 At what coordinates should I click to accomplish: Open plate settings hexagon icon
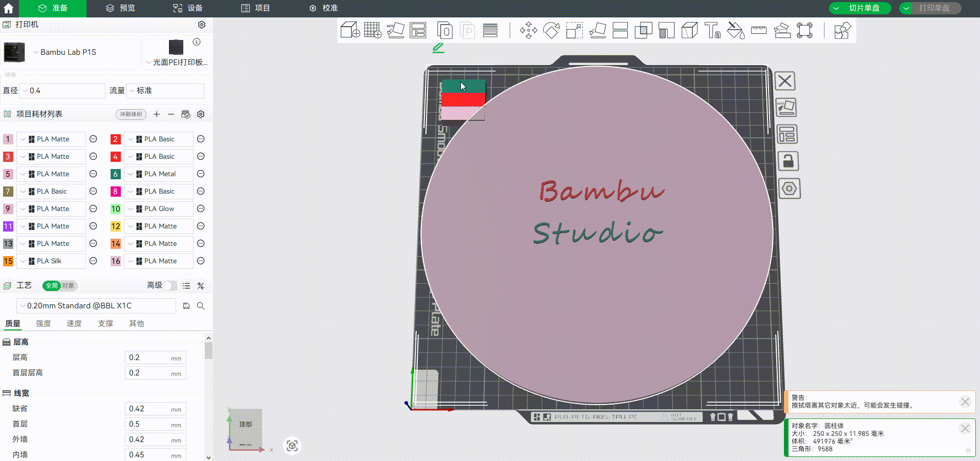[x=790, y=188]
